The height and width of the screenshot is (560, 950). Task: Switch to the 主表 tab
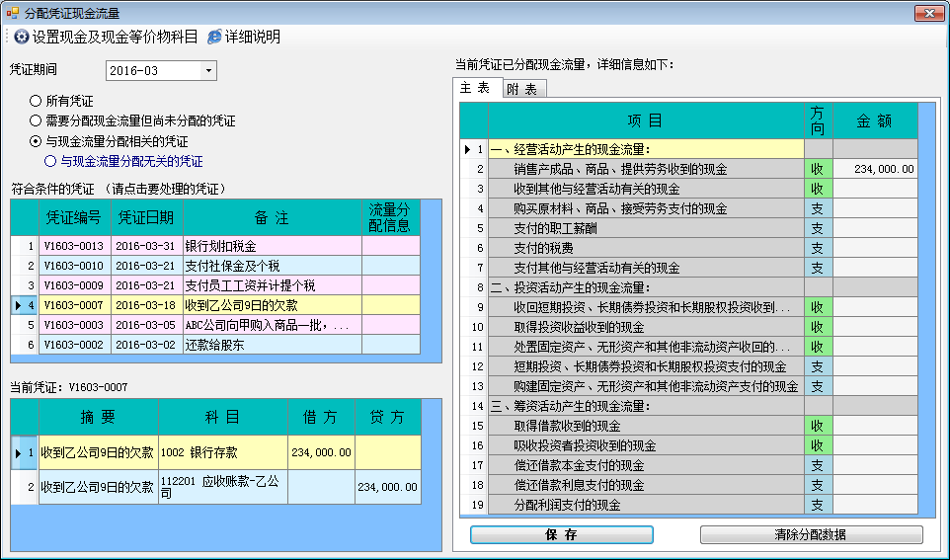click(477, 87)
